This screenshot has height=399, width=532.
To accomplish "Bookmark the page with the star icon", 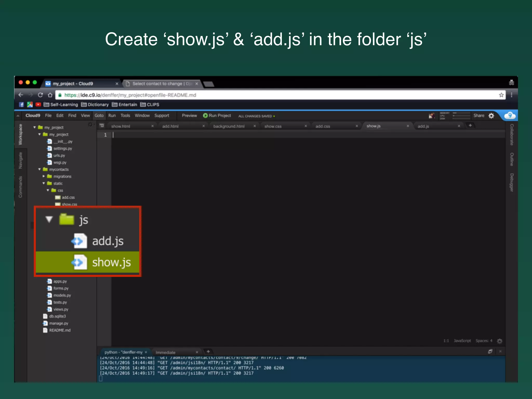I will point(501,95).
